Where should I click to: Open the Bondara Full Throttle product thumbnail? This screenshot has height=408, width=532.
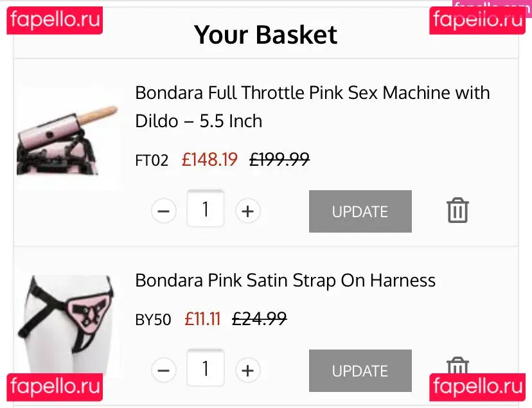pyautogui.click(x=67, y=138)
